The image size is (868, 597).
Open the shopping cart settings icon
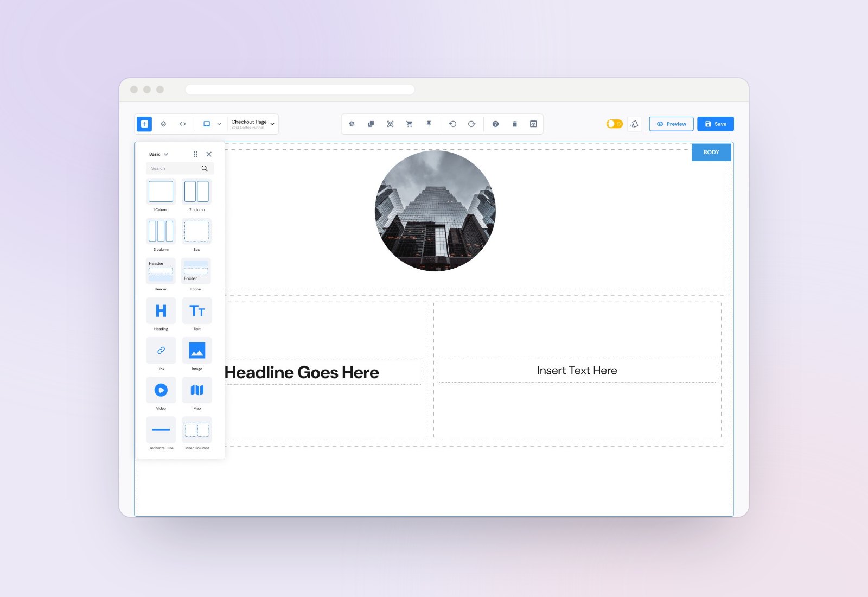click(x=410, y=124)
